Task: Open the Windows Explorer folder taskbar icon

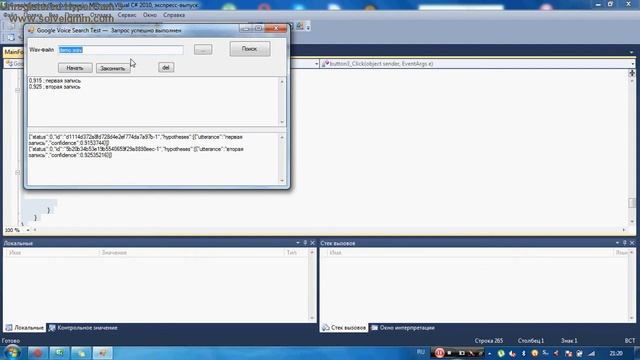Action: [x=81, y=353]
